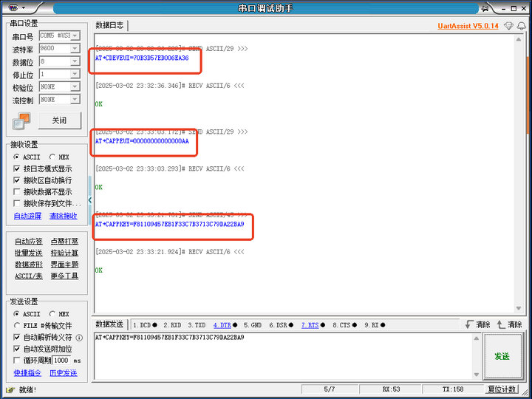This screenshot has height=399, width=532.
Task: Enable 接收数据不显示 checkbox
Action: 18,191
